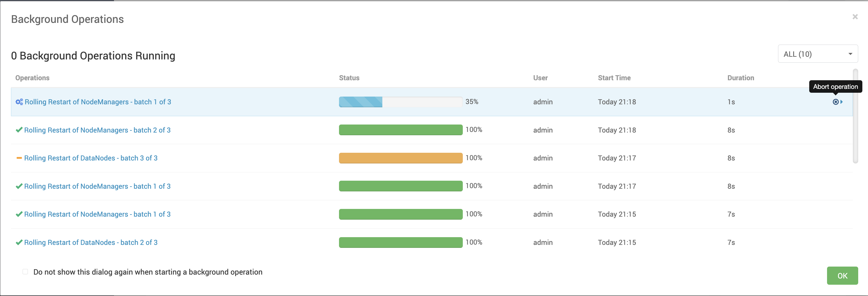Open the running Rolling Restart of NodeManagers batch 1 link
This screenshot has height=296, width=868.
tap(98, 102)
